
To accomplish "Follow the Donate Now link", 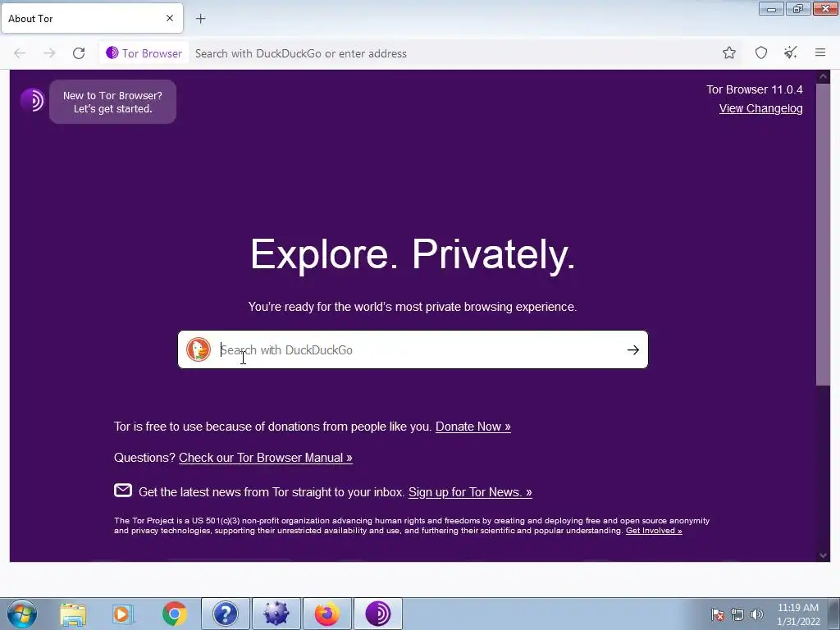I will pyautogui.click(x=473, y=427).
